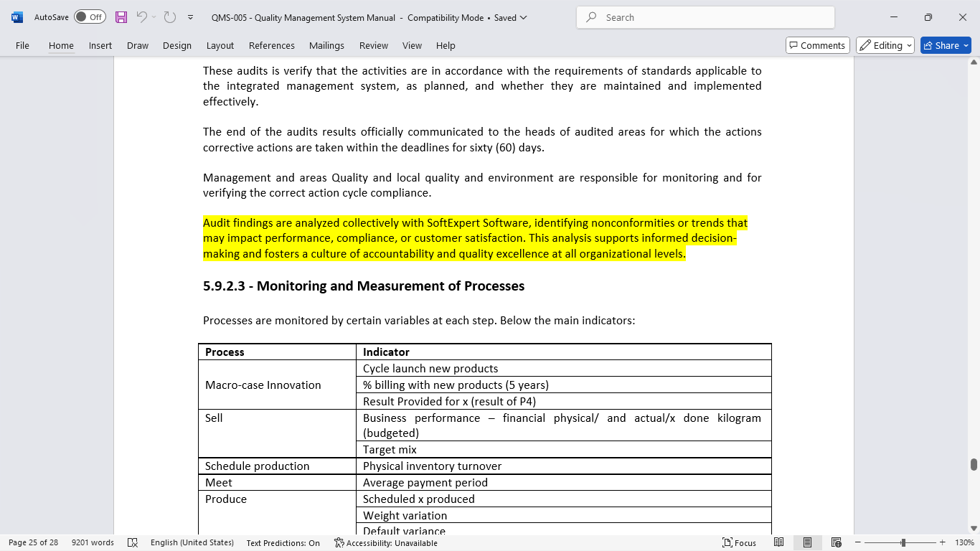Click the Average payment period cell
The width and height of the screenshot is (980, 551).
coord(564,483)
